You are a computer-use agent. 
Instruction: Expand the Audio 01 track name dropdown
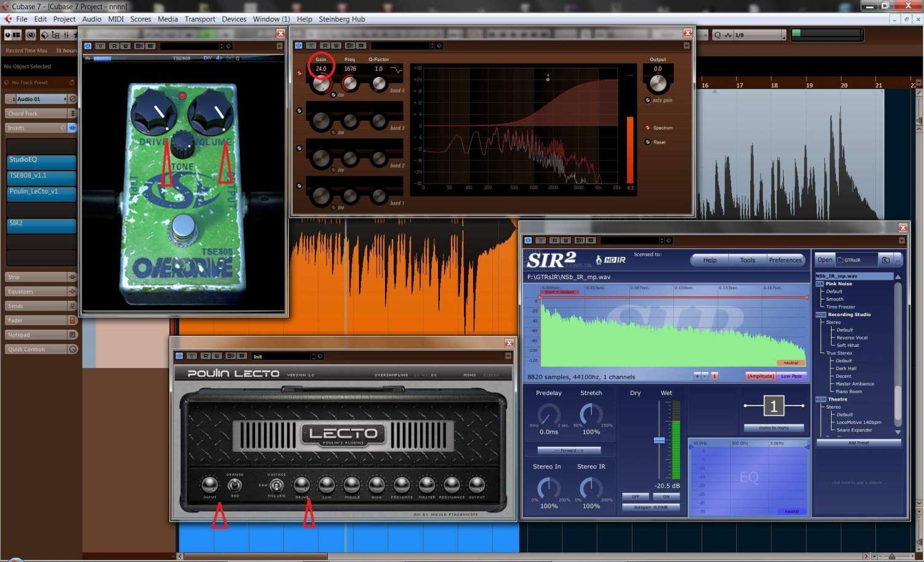click(x=65, y=99)
